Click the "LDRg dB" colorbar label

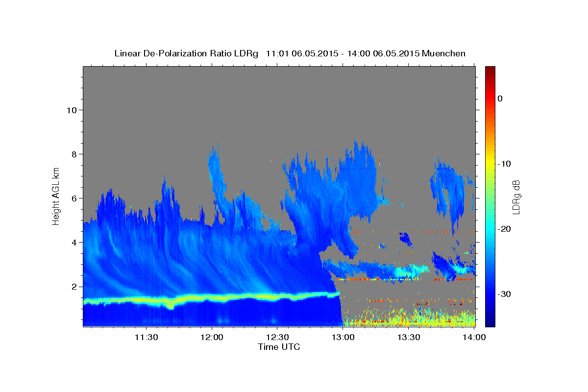point(516,196)
